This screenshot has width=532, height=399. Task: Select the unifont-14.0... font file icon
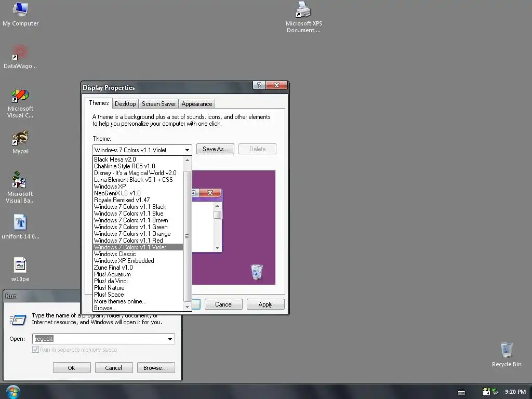tap(20, 227)
